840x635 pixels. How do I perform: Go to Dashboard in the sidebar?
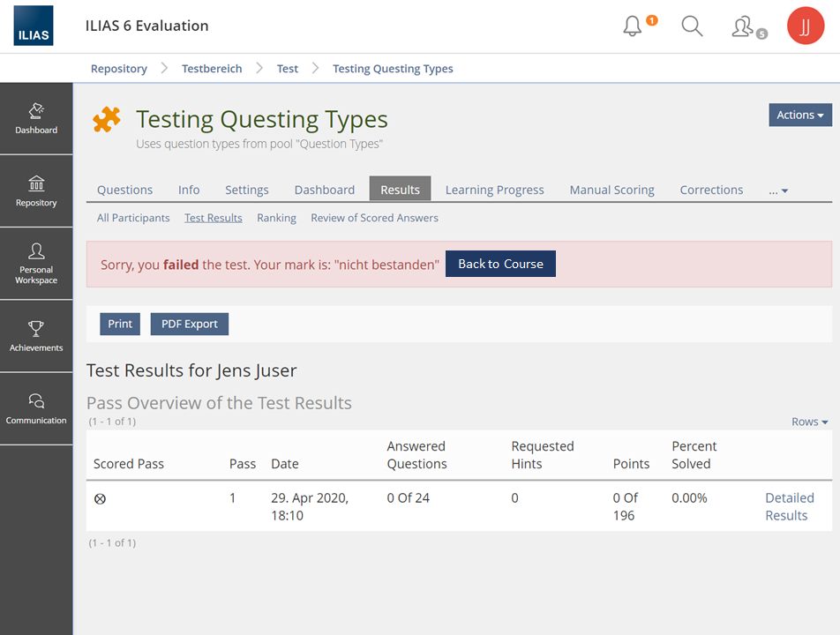pos(36,119)
